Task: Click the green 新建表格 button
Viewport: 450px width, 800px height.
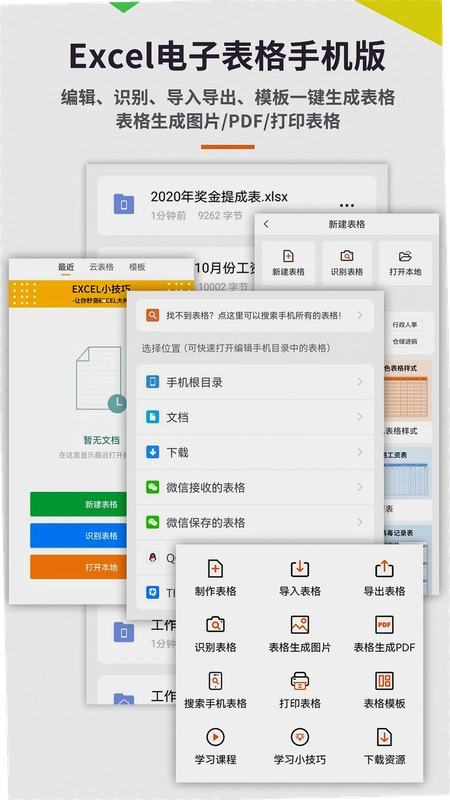Action: click(79, 504)
